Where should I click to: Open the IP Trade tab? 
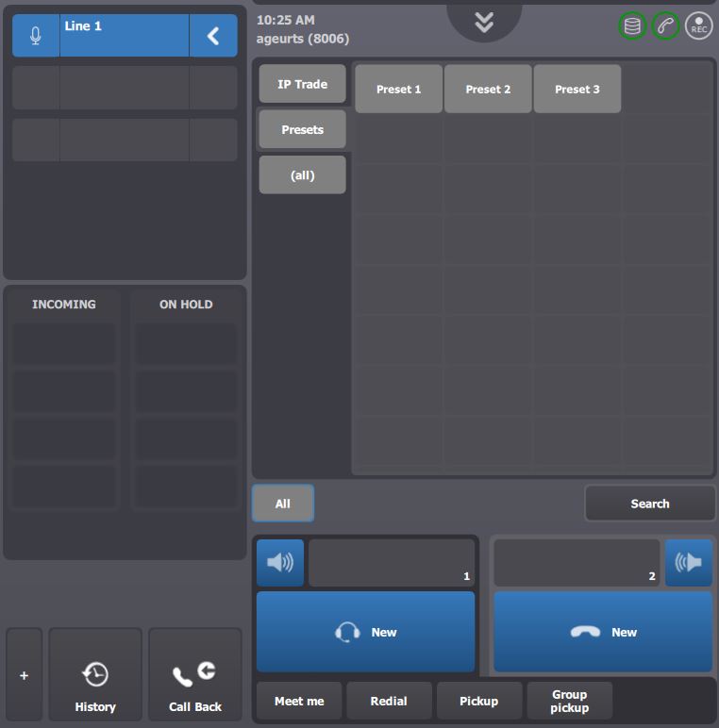[x=302, y=84]
